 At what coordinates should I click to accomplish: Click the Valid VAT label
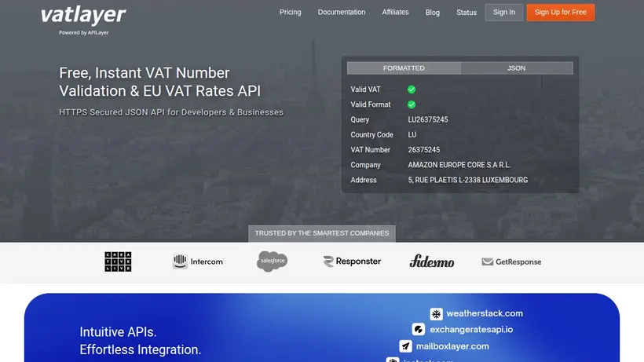tap(365, 90)
